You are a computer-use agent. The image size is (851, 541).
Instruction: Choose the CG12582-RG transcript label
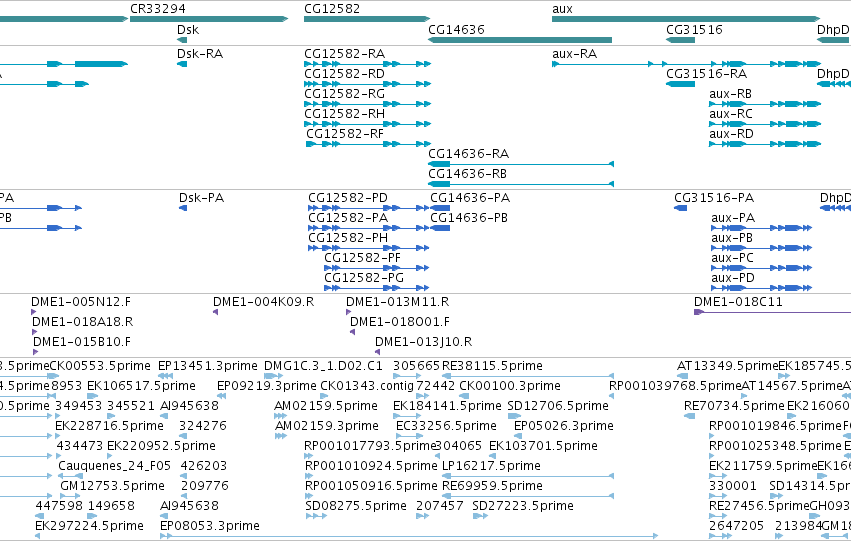[344, 94]
